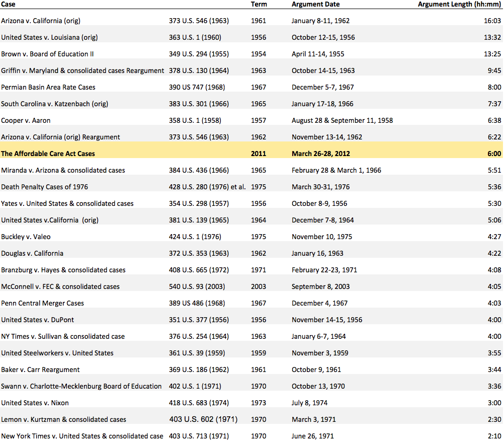The image size is (504, 441).
Task: Select 'United Steelworkers v. United States' cell
Action: coord(57,353)
